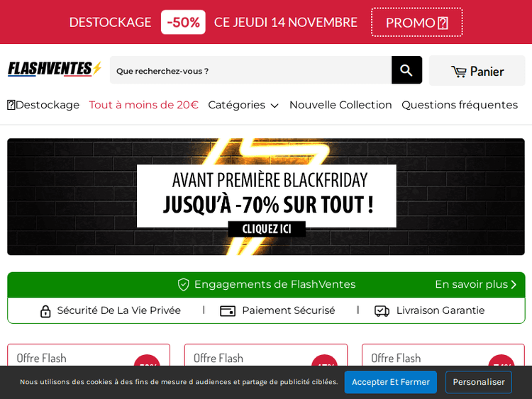This screenshot has height=399, width=532.
Task: Expand the Catégories dropdown menu
Action: (x=243, y=105)
